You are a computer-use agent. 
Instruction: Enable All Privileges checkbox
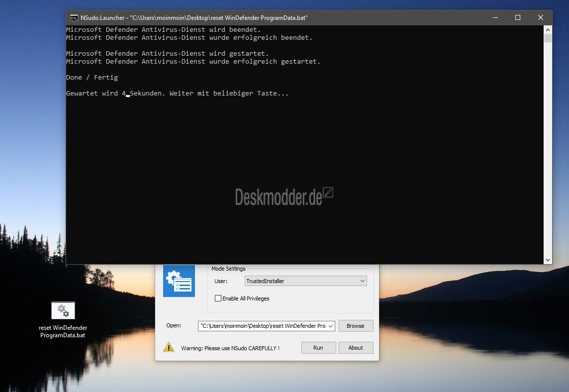(218, 298)
